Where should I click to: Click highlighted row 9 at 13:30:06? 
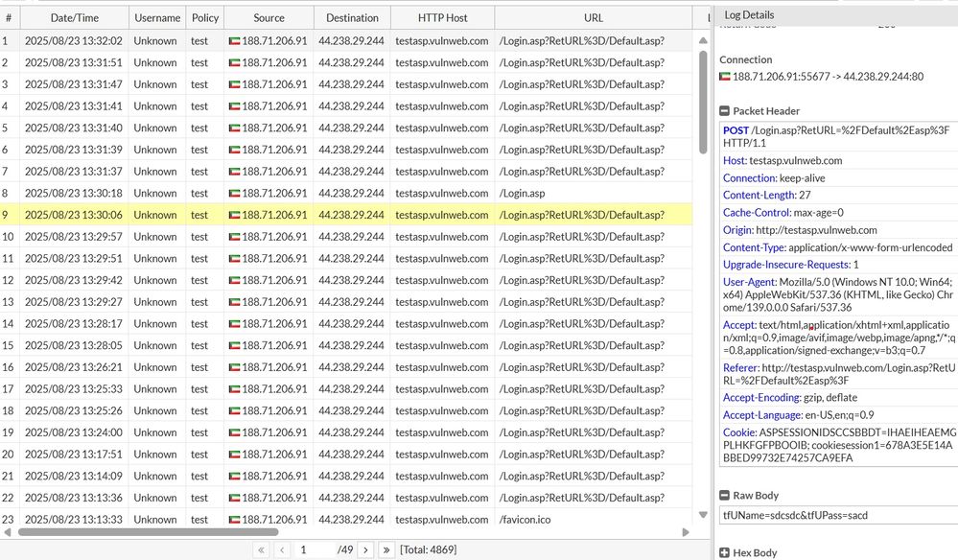coord(346,215)
